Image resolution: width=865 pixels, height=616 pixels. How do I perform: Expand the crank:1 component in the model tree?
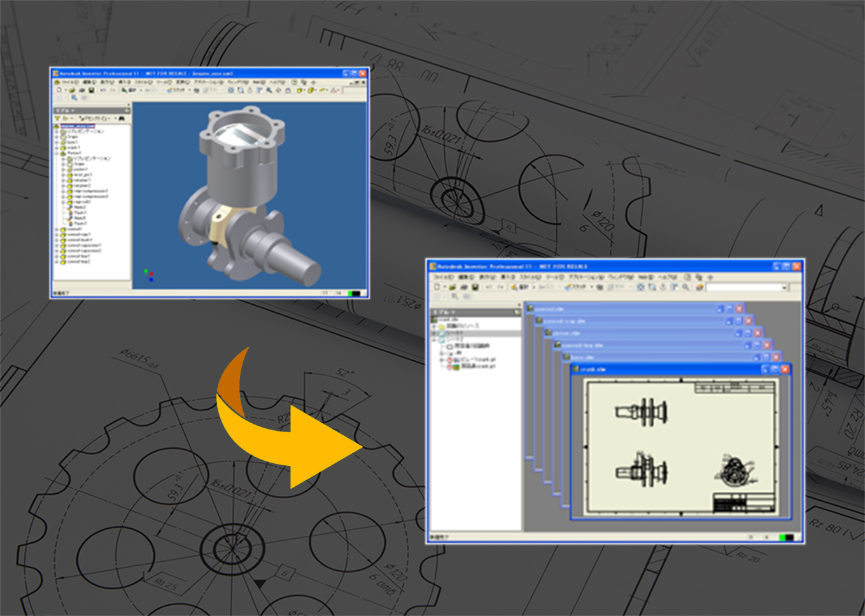[57, 148]
